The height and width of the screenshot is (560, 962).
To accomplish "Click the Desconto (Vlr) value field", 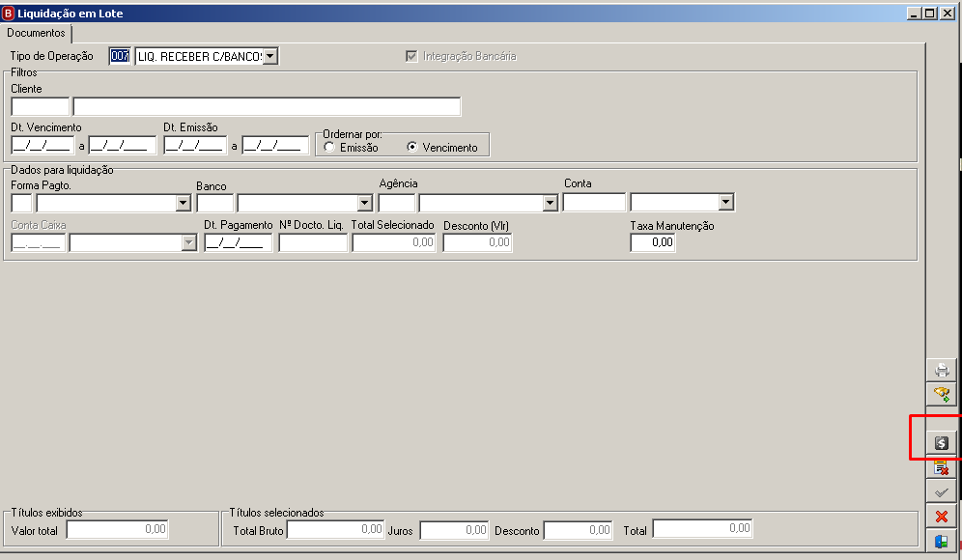I will pyautogui.click(x=477, y=243).
